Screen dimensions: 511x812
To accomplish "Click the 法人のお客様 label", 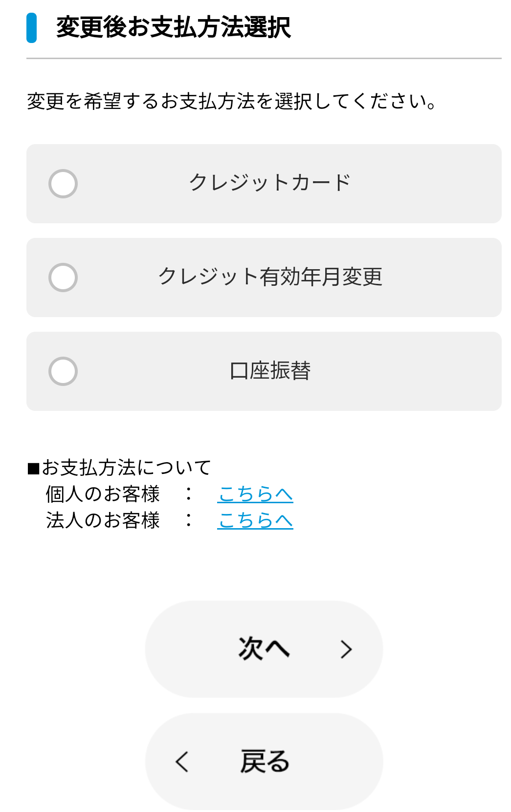I will pyautogui.click(x=103, y=520).
